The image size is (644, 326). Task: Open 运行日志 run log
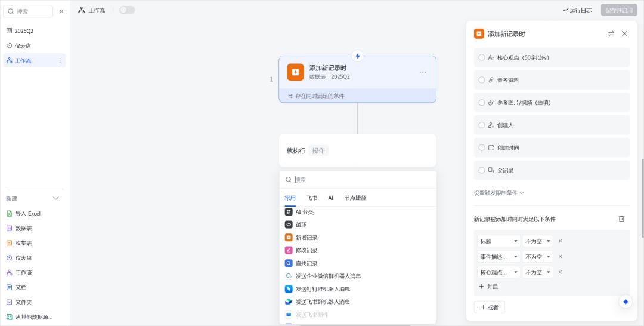577,10
